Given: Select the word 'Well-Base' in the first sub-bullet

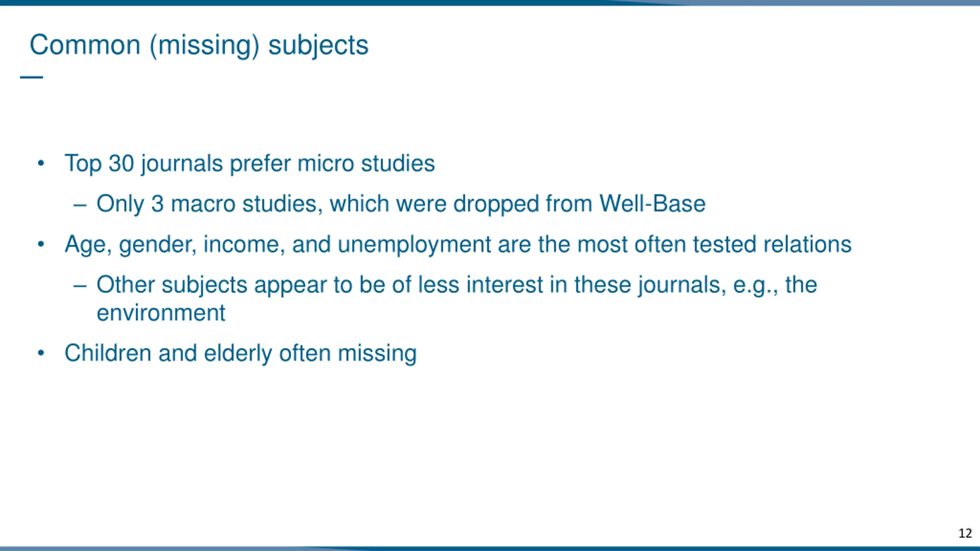Looking at the screenshot, I should point(652,204).
